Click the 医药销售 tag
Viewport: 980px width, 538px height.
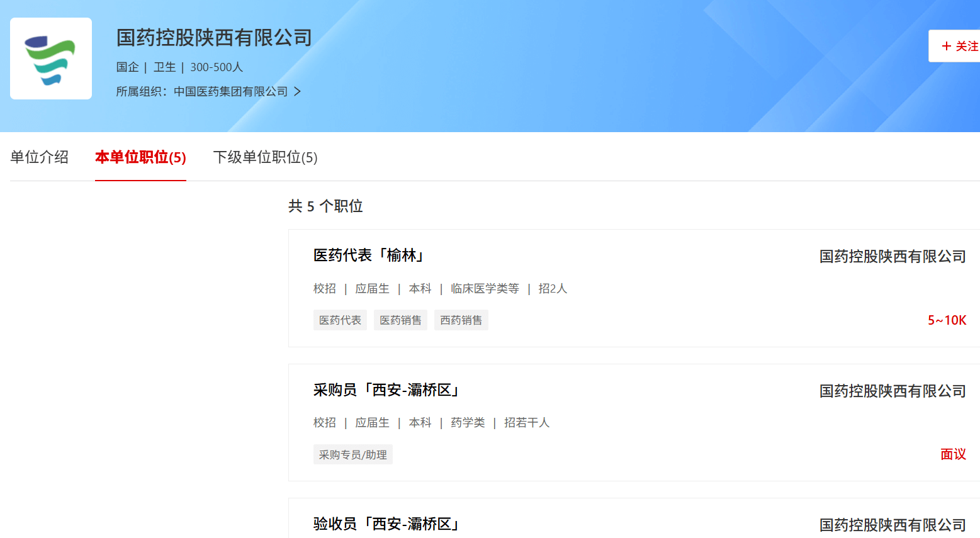coord(400,320)
